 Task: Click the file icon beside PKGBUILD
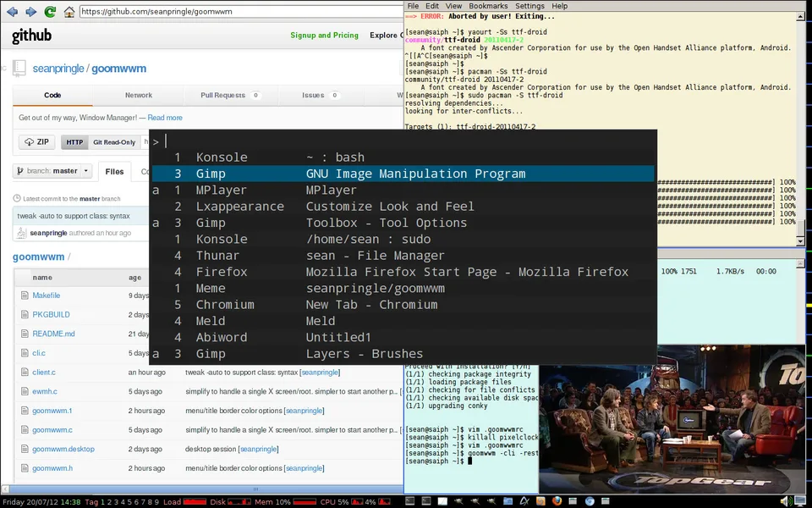pyautogui.click(x=25, y=315)
